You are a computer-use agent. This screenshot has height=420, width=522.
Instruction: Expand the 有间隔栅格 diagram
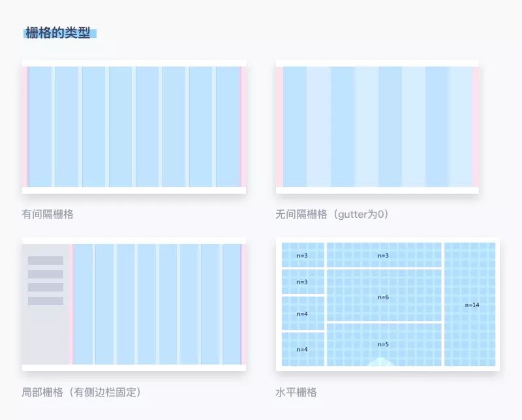coord(130,124)
